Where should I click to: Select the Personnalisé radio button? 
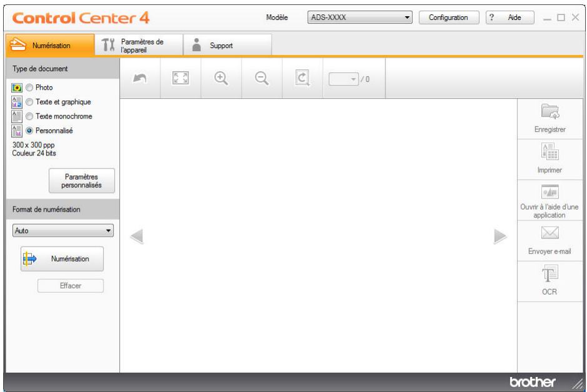click(x=29, y=131)
